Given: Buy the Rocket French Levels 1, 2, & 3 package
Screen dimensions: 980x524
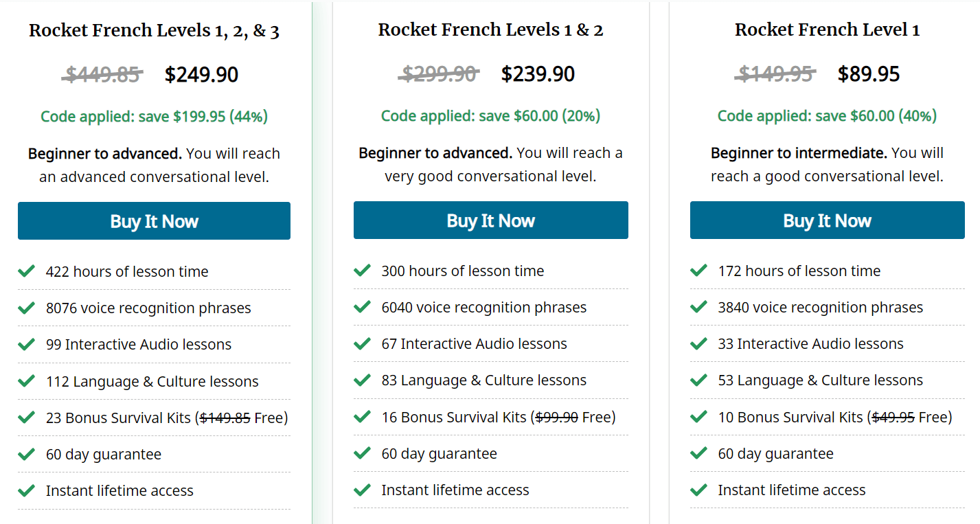Looking at the screenshot, I should 154,220.
